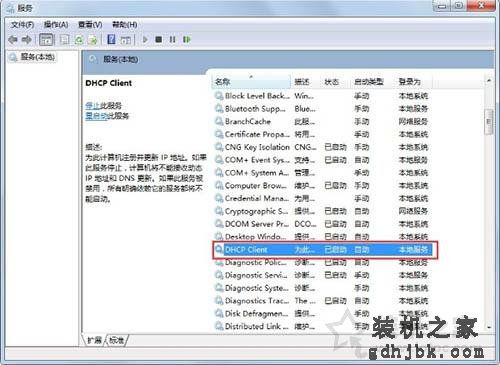Select the Diagnostic Syste... service row
500x365 pixels.
(x=323, y=288)
